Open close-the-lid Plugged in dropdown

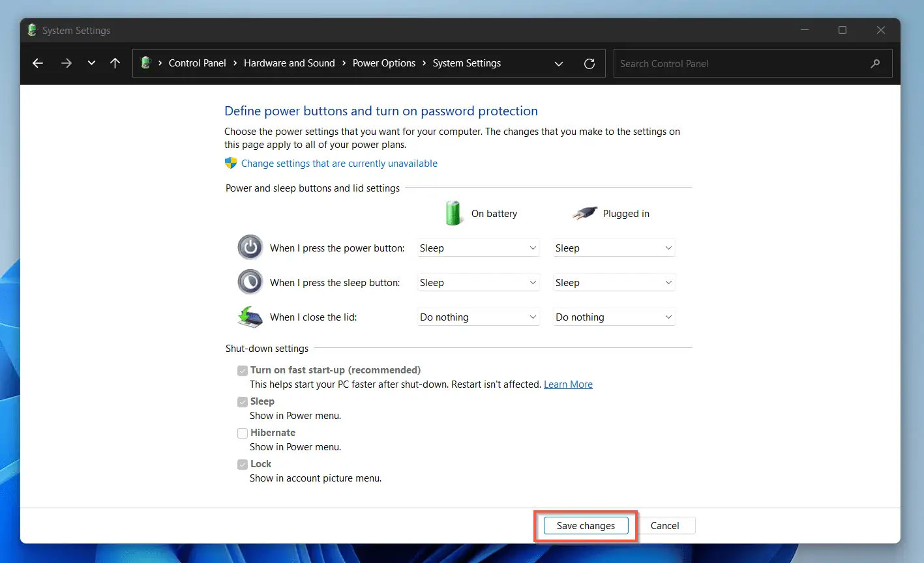point(614,317)
